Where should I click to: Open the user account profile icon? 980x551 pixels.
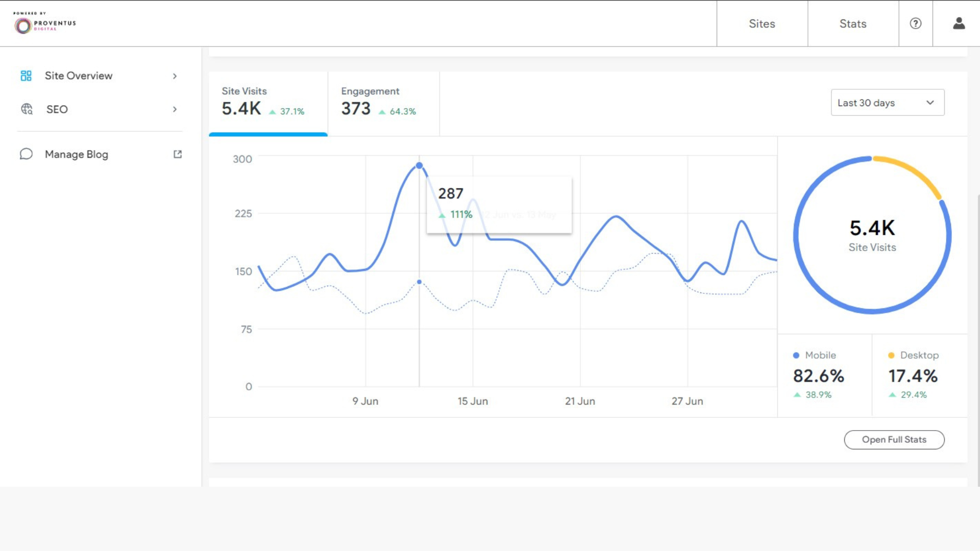[959, 23]
